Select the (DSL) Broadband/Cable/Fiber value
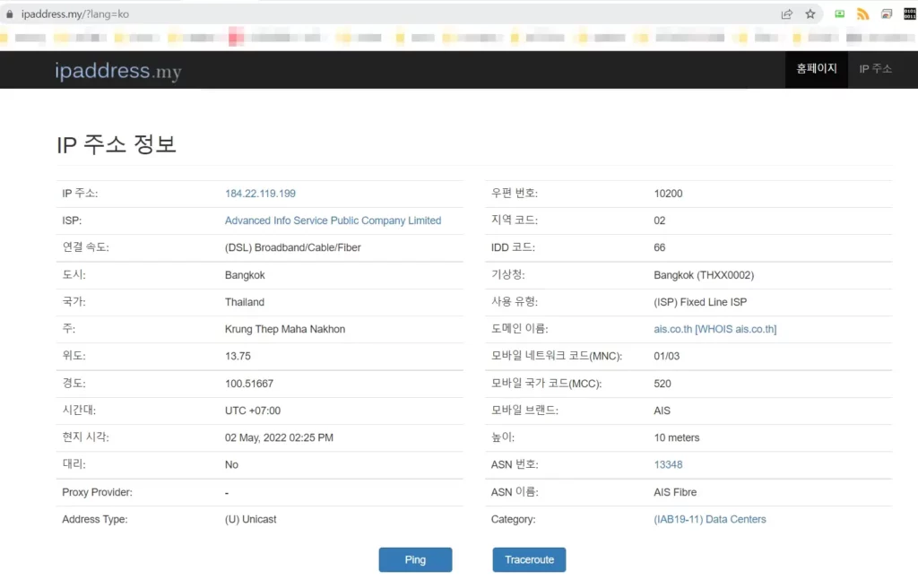Image resolution: width=918 pixels, height=588 pixels. coord(293,247)
